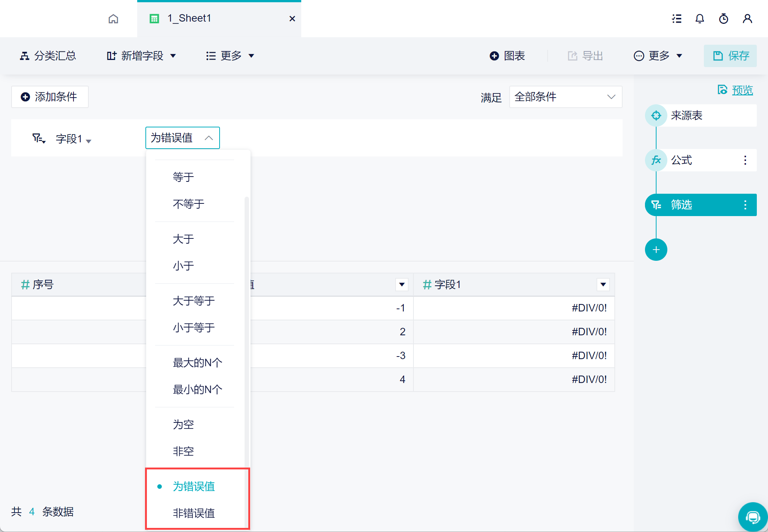Switch to the 1_Sheet1 tab
The height and width of the screenshot is (532, 768).
point(189,19)
